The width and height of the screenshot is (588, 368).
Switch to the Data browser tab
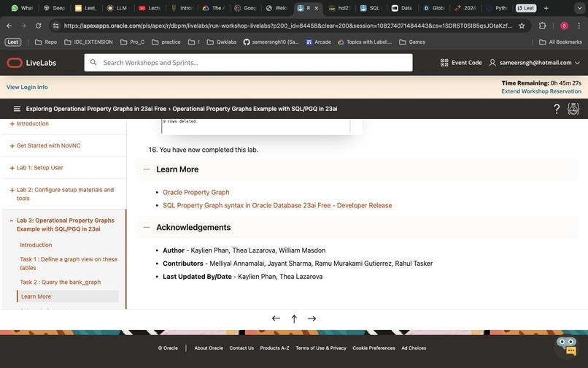(402, 8)
